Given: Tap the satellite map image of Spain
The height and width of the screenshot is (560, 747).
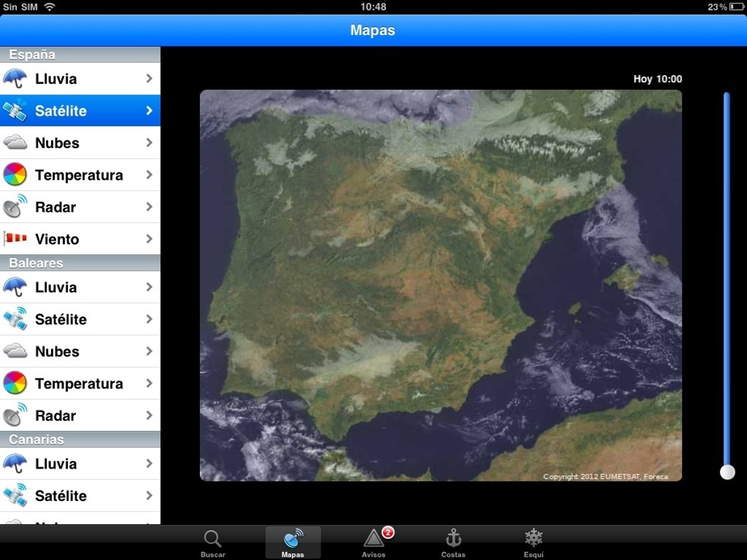Looking at the screenshot, I should pyautogui.click(x=440, y=285).
